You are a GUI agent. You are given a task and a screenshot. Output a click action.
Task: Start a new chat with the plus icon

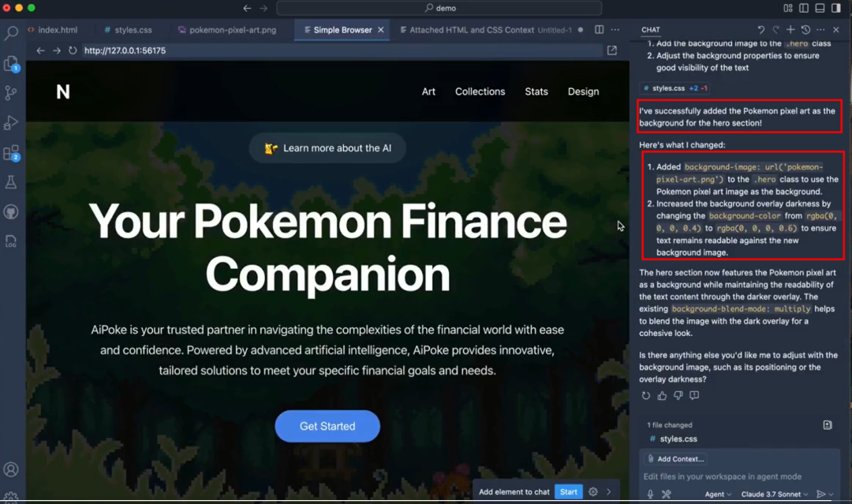[x=790, y=29]
